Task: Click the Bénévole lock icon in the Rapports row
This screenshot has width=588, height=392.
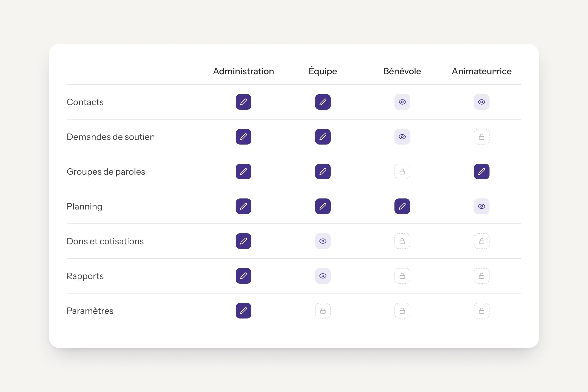Action: click(x=402, y=275)
